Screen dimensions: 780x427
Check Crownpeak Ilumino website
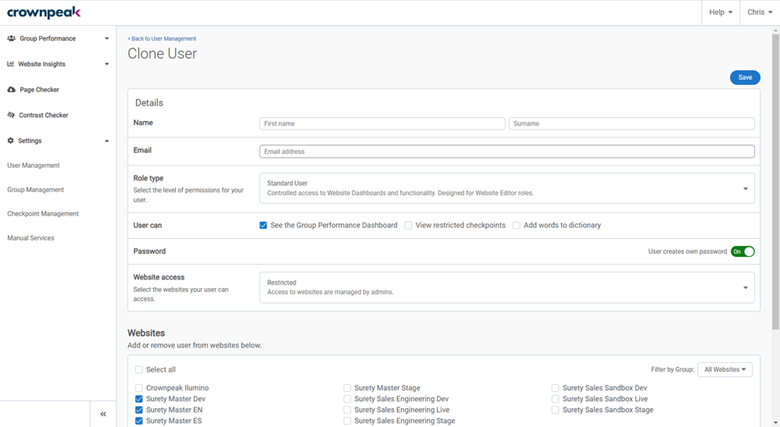(139, 388)
